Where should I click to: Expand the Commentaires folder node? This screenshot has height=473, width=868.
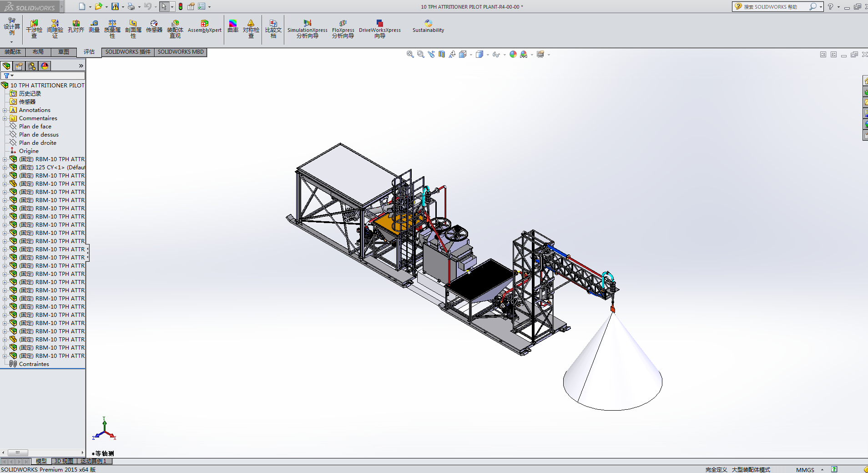pyautogui.click(x=5, y=118)
